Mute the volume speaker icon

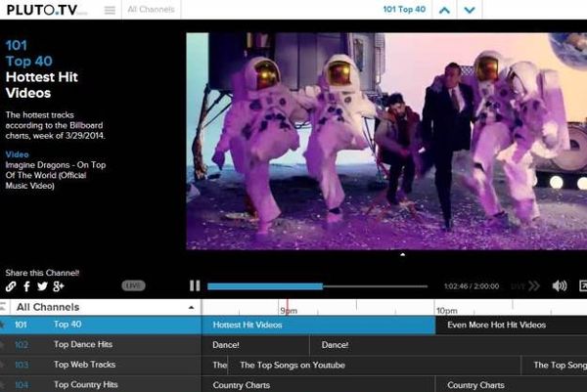point(560,286)
